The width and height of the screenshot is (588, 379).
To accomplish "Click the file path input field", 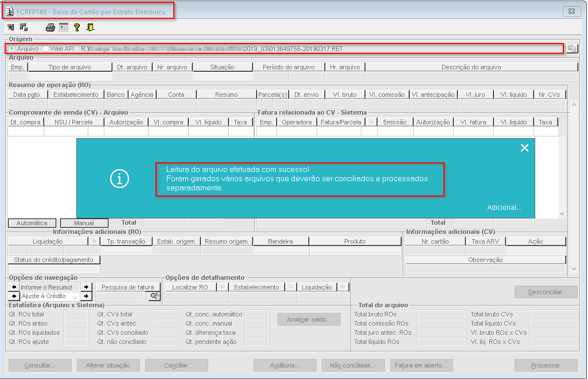I will [321, 49].
